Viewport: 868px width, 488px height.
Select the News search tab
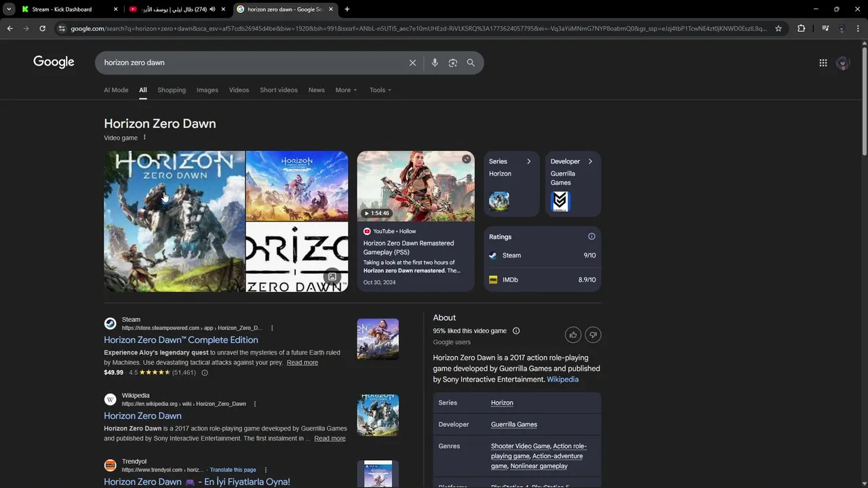pos(317,90)
